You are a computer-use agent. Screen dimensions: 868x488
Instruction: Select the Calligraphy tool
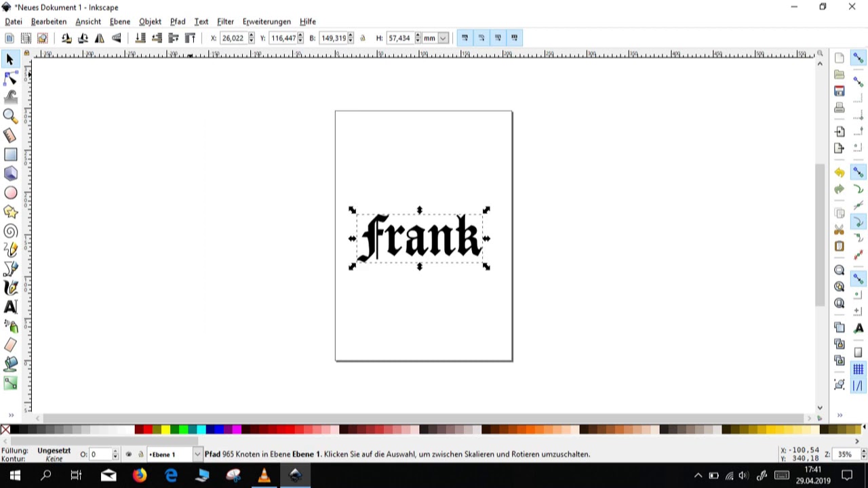(x=10, y=288)
